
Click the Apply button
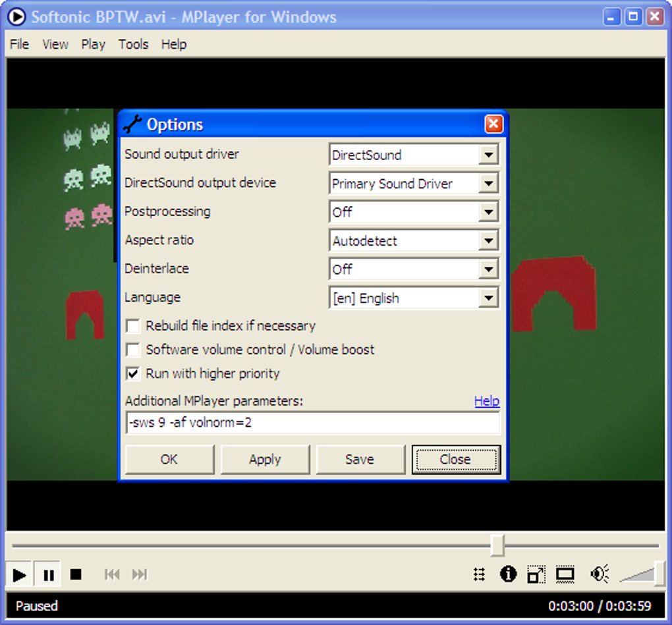[x=265, y=459]
